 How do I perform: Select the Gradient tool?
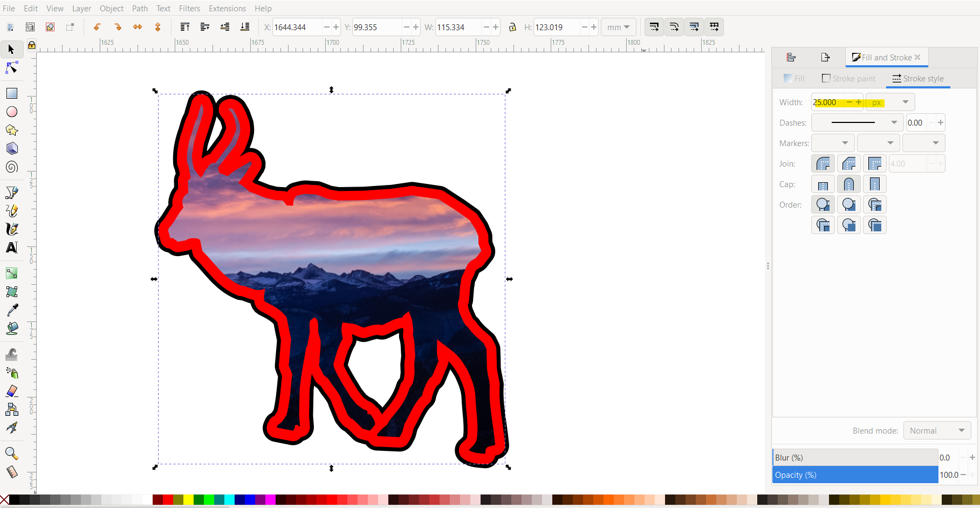coord(11,273)
